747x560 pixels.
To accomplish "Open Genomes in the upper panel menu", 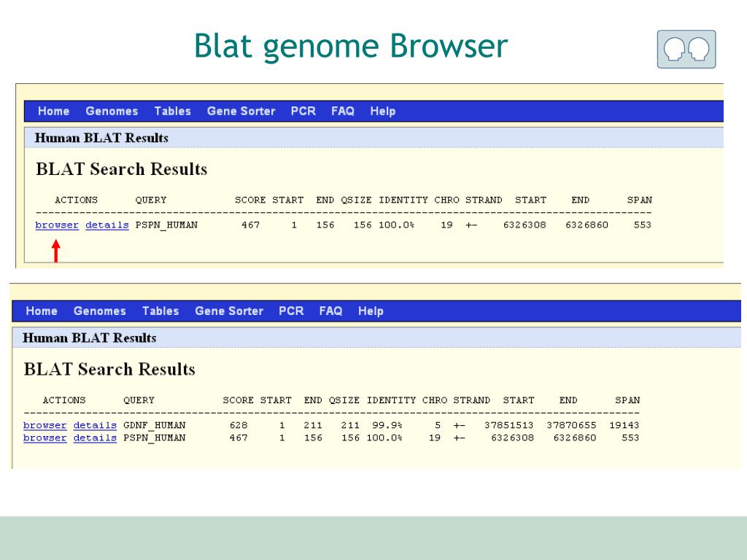I will click(x=112, y=111).
